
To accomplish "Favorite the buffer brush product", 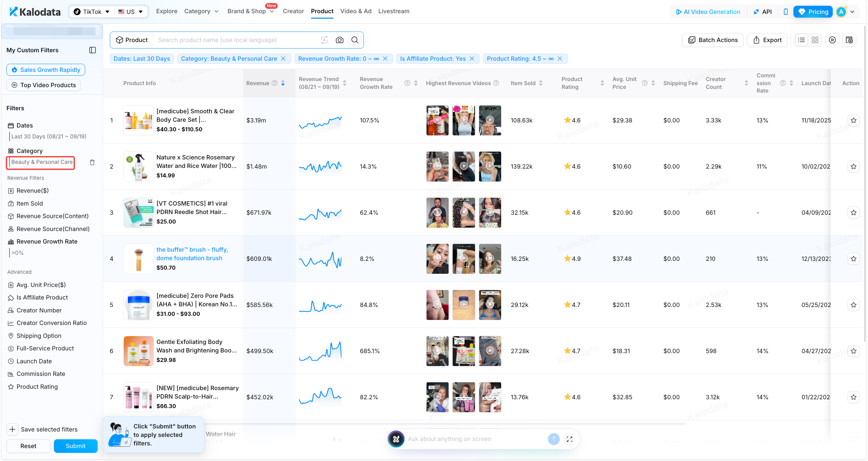I will tap(853, 259).
